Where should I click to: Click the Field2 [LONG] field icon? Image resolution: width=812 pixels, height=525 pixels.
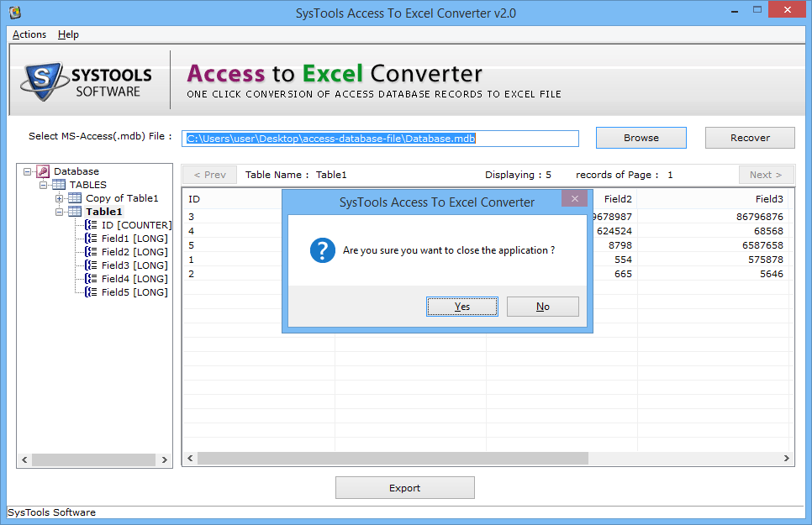pyautogui.click(x=91, y=252)
